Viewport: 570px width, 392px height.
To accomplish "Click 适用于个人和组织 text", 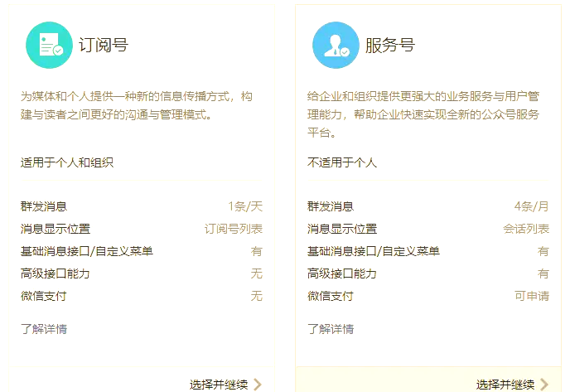I will tap(67, 162).
